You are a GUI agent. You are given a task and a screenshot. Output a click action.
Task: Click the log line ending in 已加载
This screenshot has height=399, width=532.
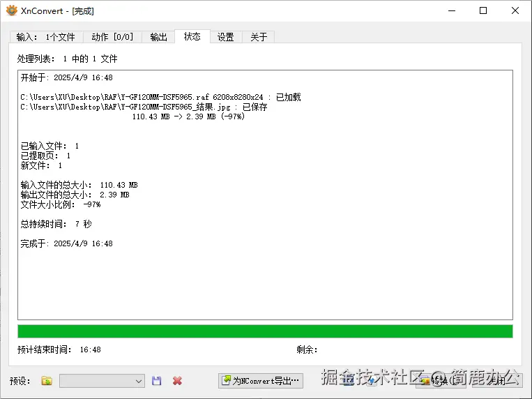point(160,97)
